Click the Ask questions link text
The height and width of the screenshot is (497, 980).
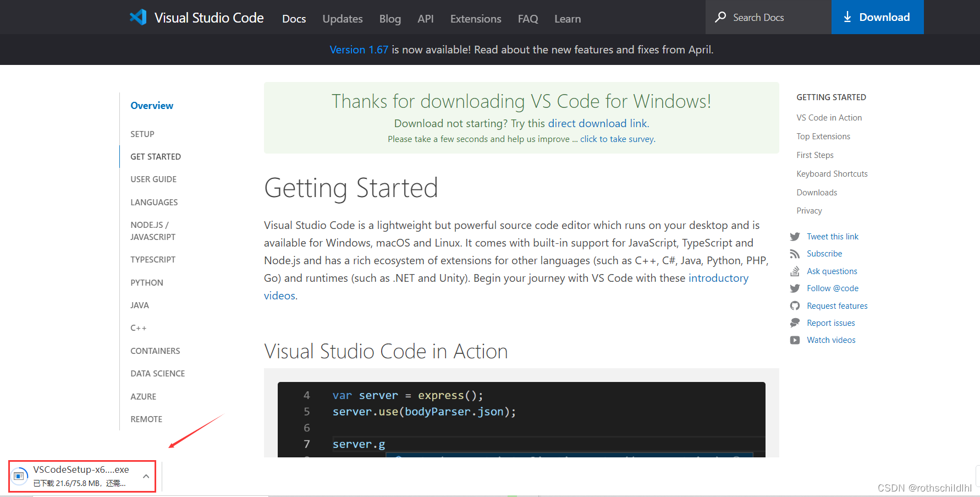[x=832, y=271]
